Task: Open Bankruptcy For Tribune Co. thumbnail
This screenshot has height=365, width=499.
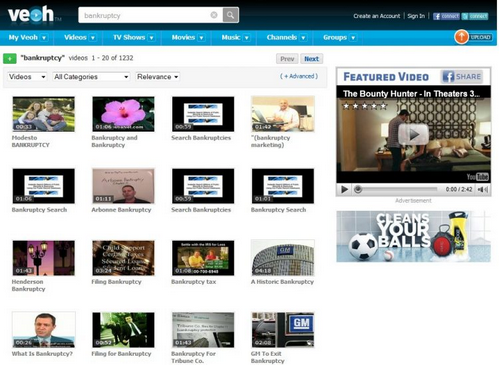Action: click(203, 330)
